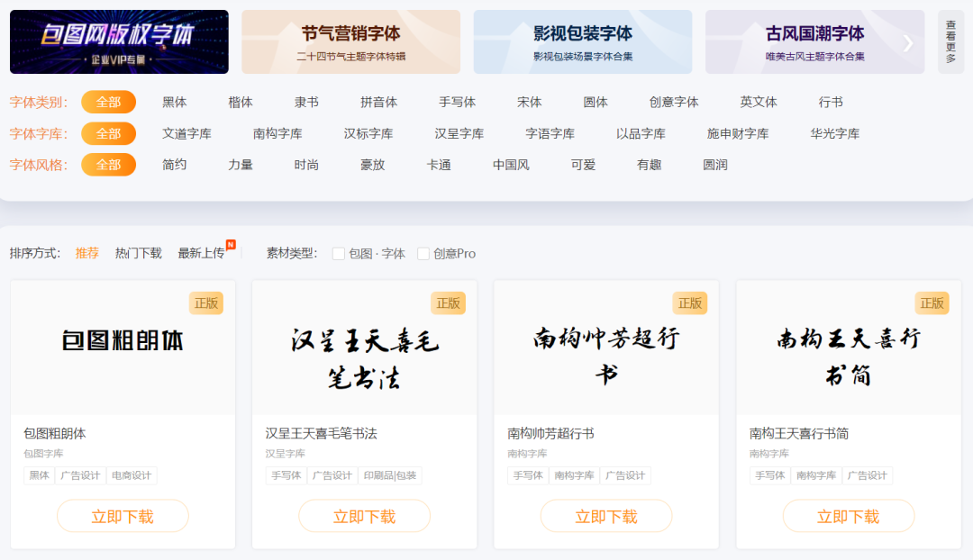Filter font category by 拼音体
Viewport: 973px width, 560px height.
tap(378, 103)
